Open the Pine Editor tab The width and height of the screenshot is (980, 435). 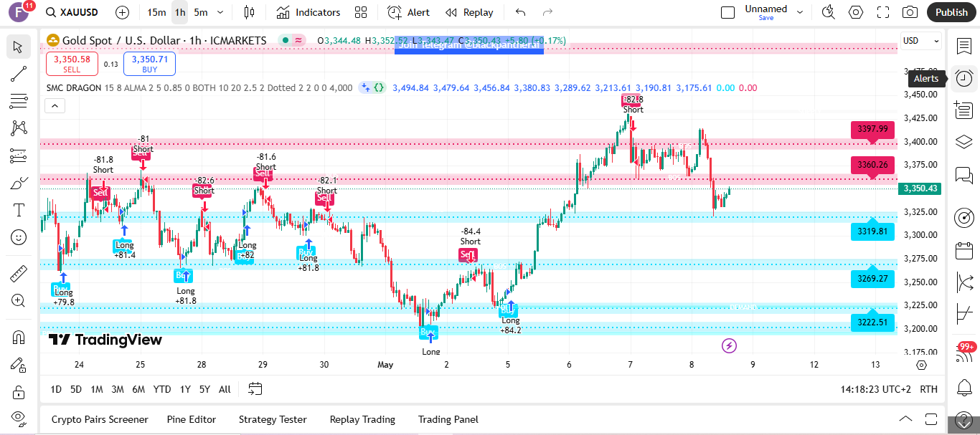tap(191, 419)
